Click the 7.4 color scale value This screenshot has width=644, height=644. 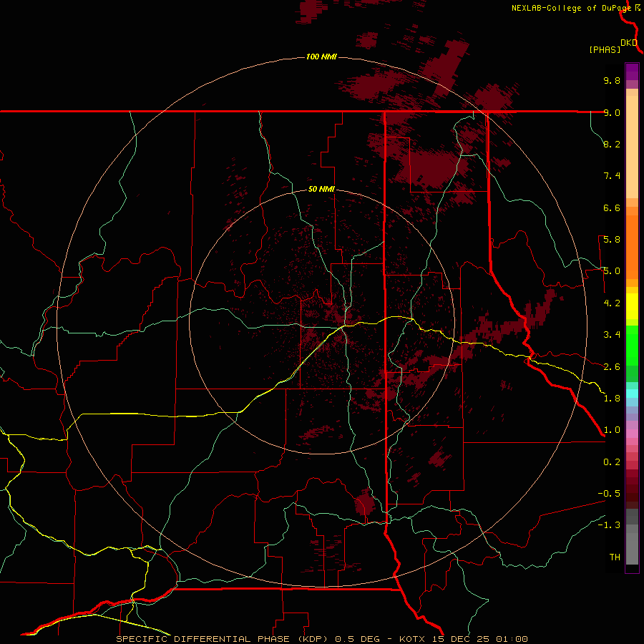[612, 176]
